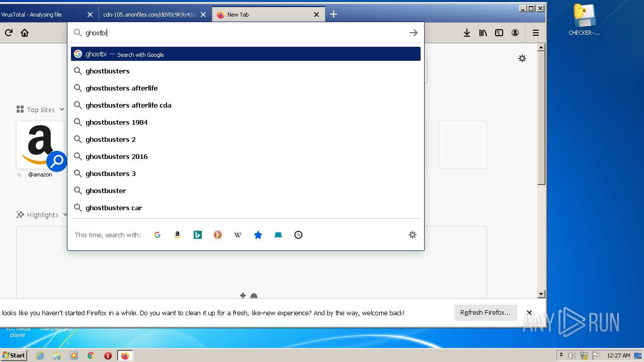This screenshot has width=644, height=362.
Task: Click the Go arrow in address bar
Action: (x=413, y=33)
